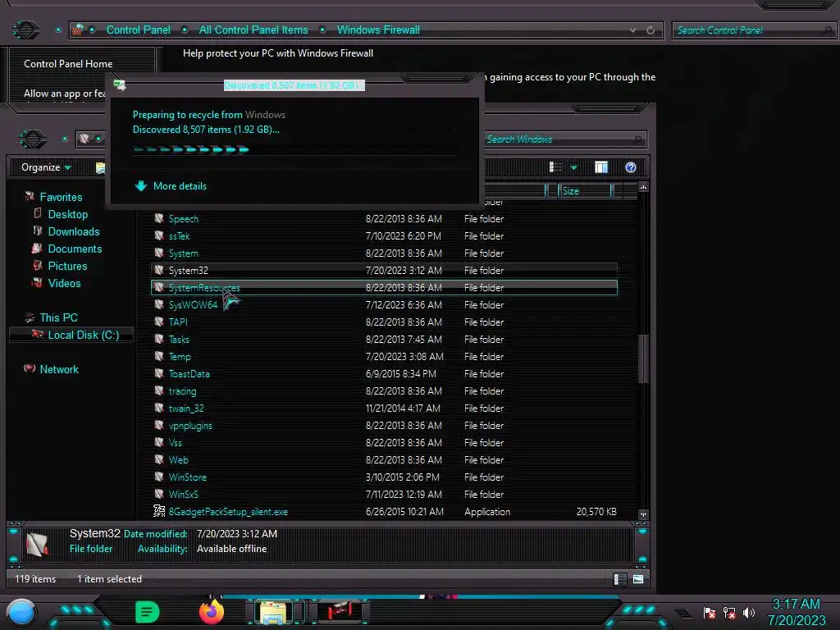Screen dimensions: 840x630
Task: Go to All Control Panel Items breadcrumb
Action: [253, 30]
